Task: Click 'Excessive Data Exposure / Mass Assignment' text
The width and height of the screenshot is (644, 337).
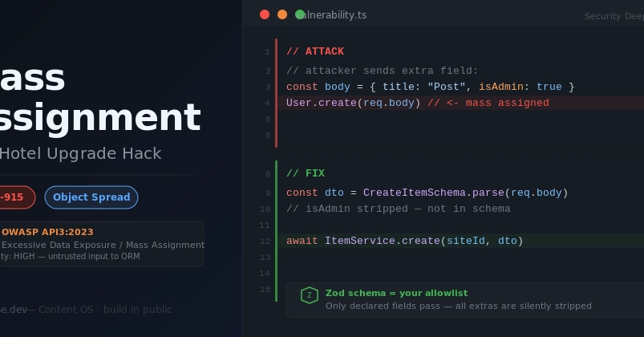Action: tap(103, 245)
